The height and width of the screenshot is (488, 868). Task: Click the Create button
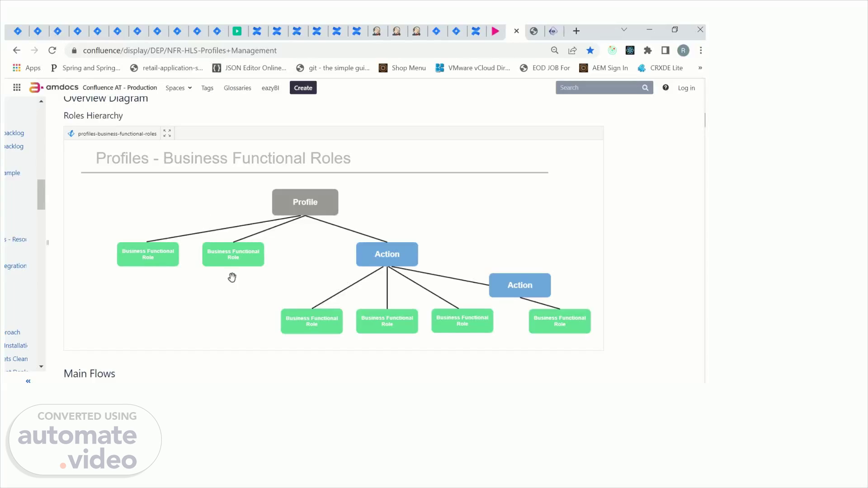[x=303, y=88]
